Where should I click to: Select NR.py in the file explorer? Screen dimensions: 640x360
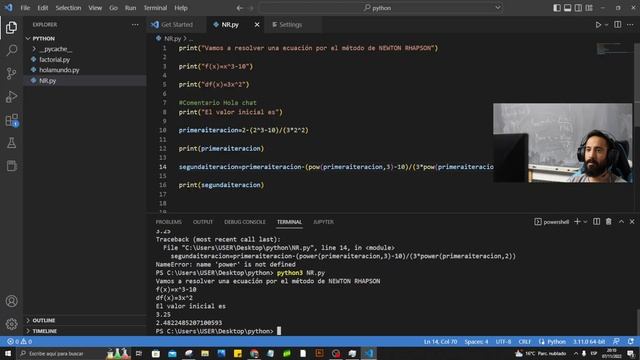47,81
